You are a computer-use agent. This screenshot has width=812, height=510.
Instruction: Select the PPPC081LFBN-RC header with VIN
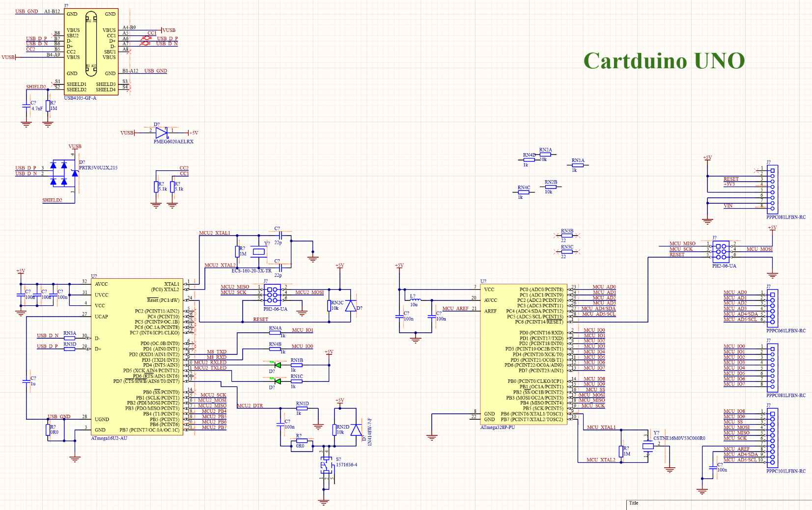(x=772, y=189)
